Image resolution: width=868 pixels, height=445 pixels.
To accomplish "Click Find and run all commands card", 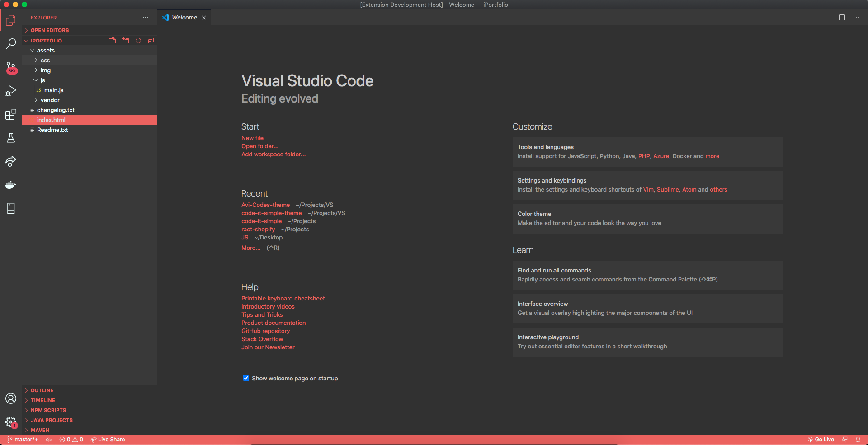I will (648, 275).
